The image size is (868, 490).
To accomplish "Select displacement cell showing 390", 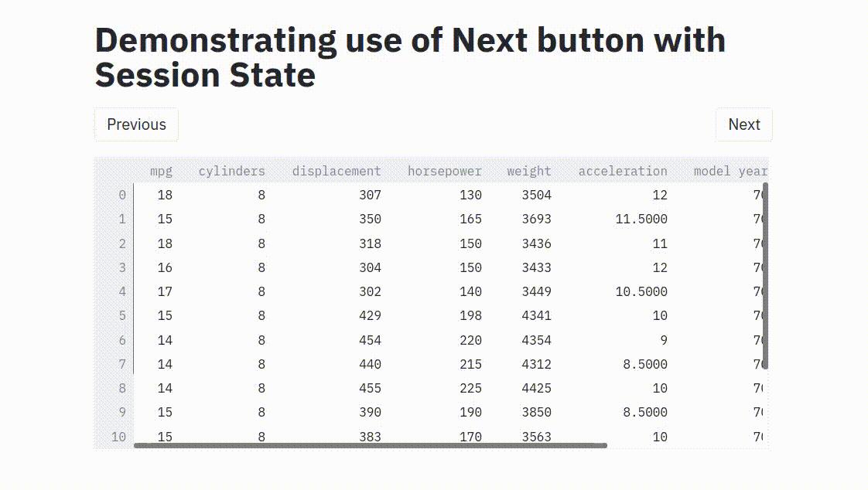I will (x=370, y=412).
